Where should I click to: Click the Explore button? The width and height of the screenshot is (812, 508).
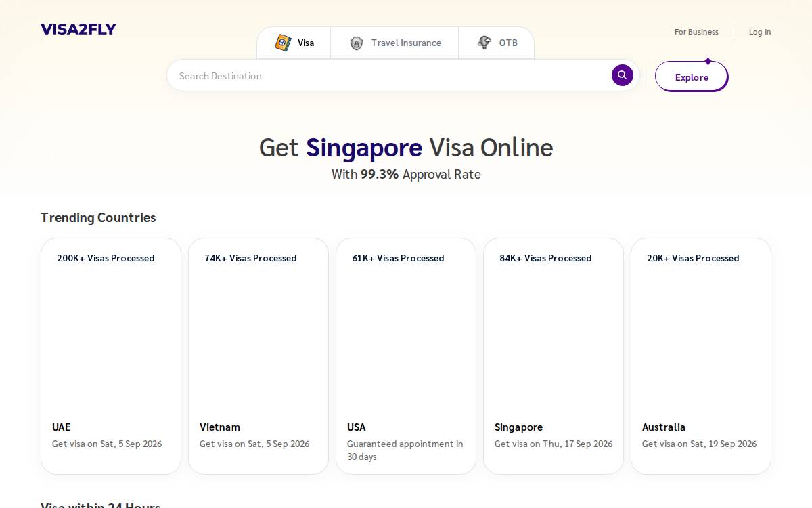coord(692,77)
